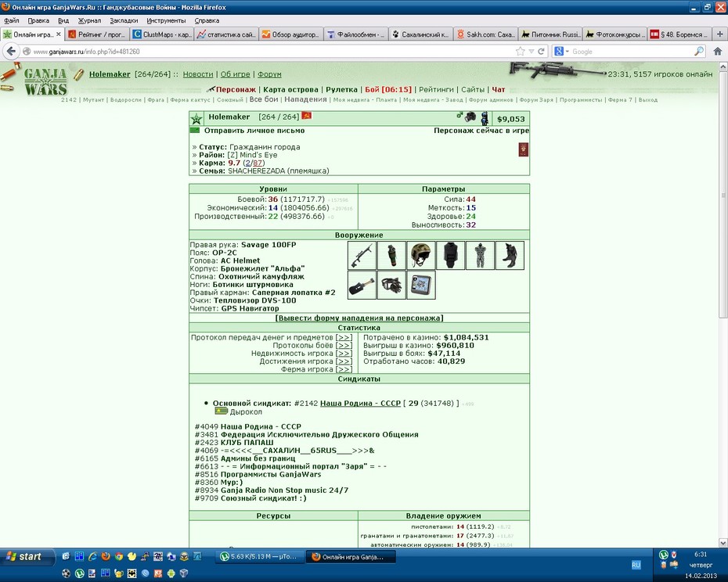Click the Google Chrome quick launch icon

point(119,556)
